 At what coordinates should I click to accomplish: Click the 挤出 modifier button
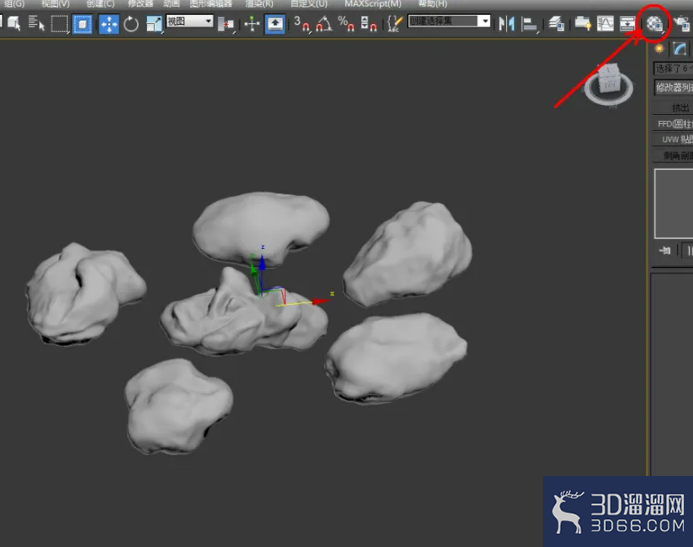[x=673, y=108]
